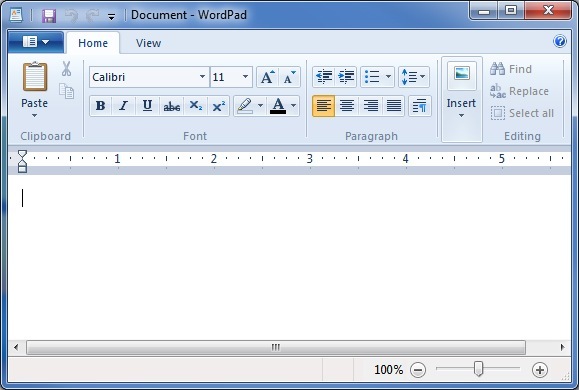Click Select all

coord(523,113)
